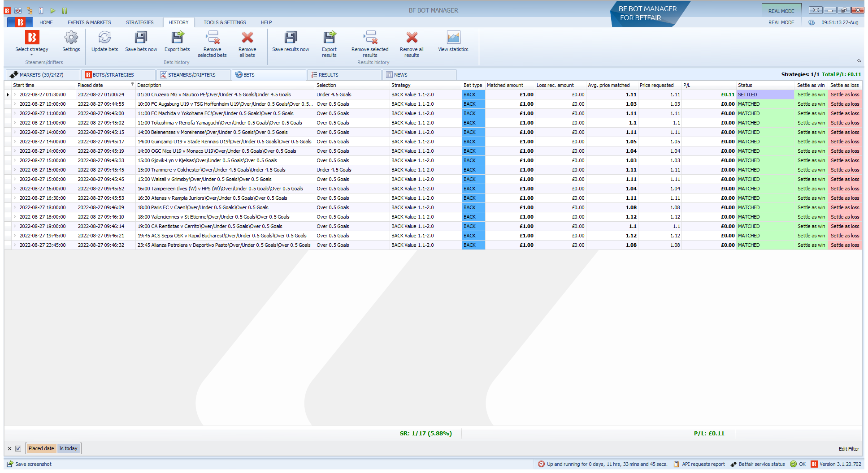The height and width of the screenshot is (473, 868).
Task: Click the SETTLED status cell
Action: coord(765,95)
